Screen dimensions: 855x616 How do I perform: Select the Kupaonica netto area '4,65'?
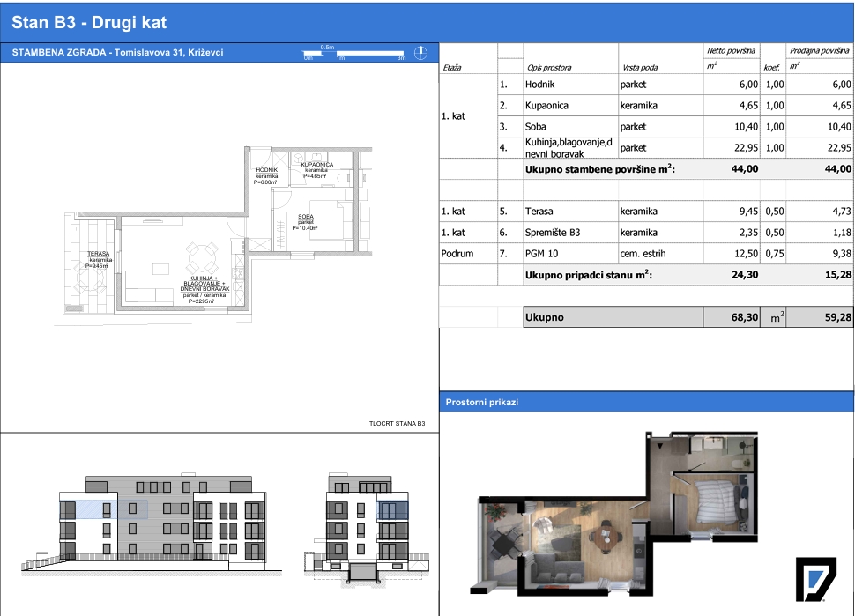(748, 106)
